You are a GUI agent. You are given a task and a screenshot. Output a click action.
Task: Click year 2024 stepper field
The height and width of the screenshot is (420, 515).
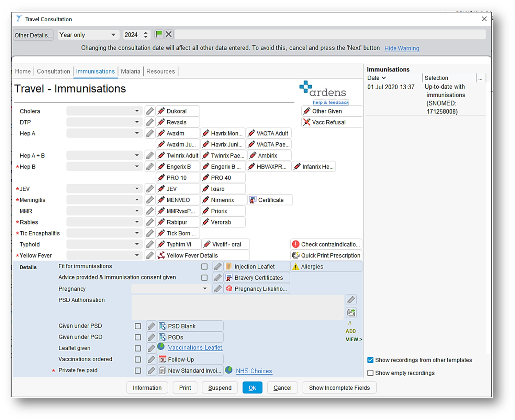coord(136,35)
